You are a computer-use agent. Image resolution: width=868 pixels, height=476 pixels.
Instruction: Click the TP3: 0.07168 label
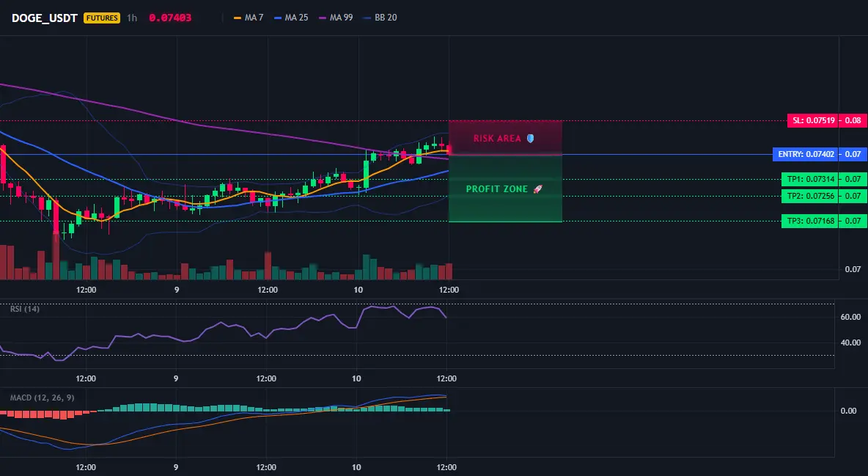pos(810,221)
